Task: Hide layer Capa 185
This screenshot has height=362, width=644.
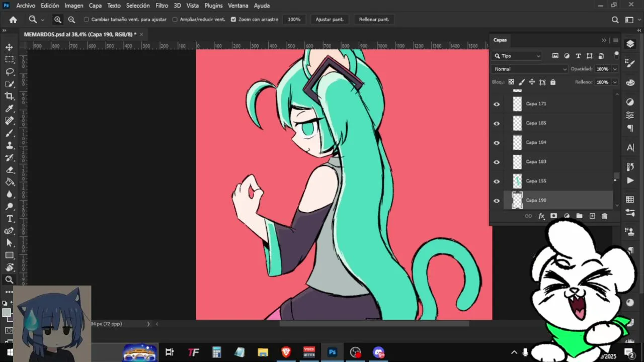Action: click(497, 123)
